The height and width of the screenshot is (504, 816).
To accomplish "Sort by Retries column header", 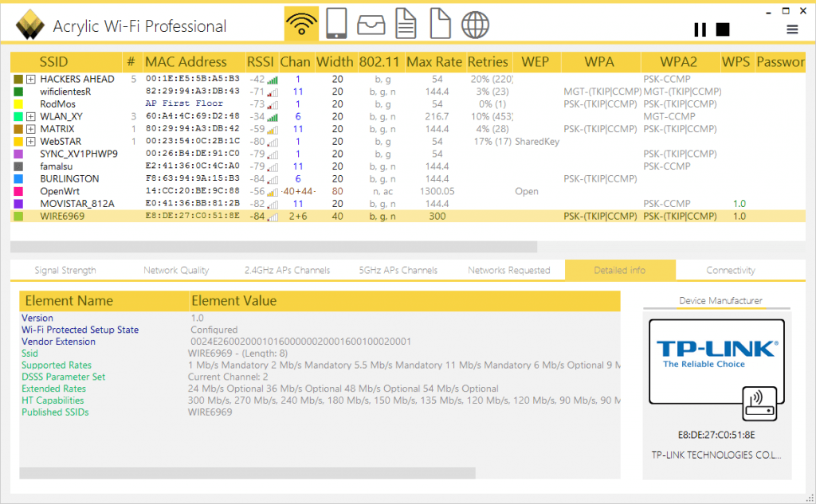I will [x=488, y=62].
